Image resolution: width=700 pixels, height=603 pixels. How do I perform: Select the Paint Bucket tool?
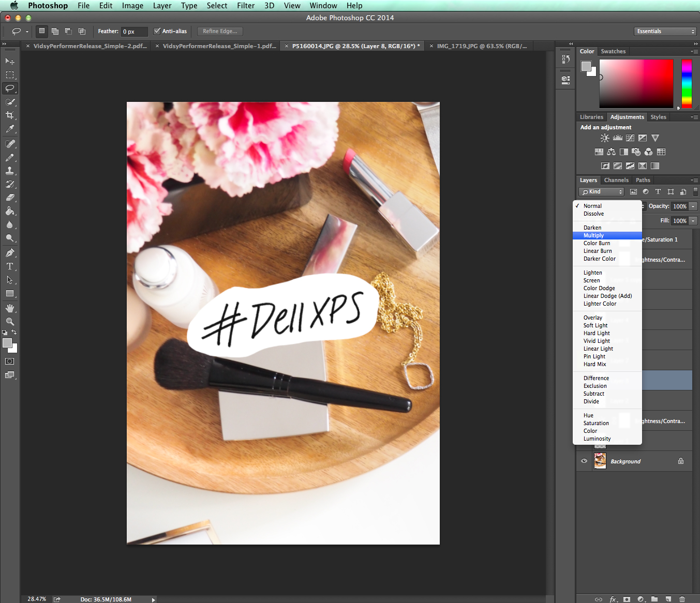10,211
